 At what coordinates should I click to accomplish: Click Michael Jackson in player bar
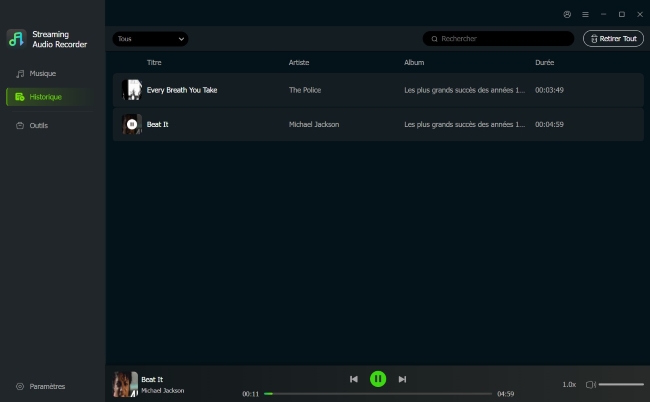point(162,390)
